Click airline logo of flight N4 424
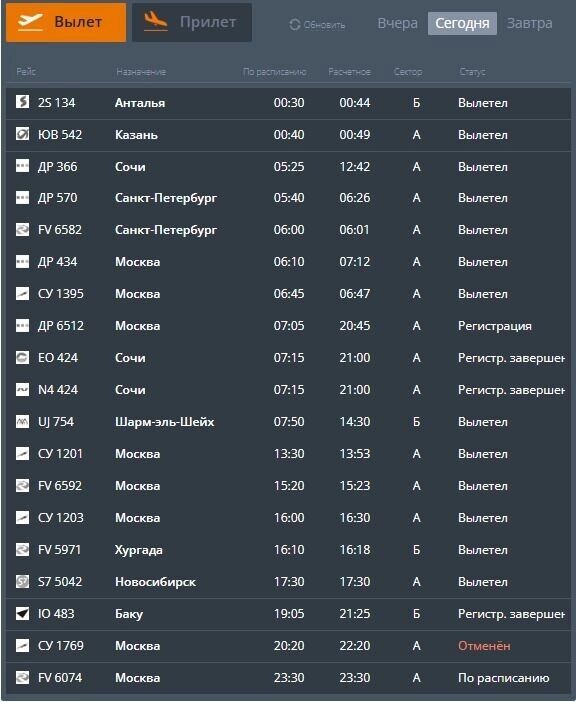Screen dimensions: 576x702 point(22,390)
